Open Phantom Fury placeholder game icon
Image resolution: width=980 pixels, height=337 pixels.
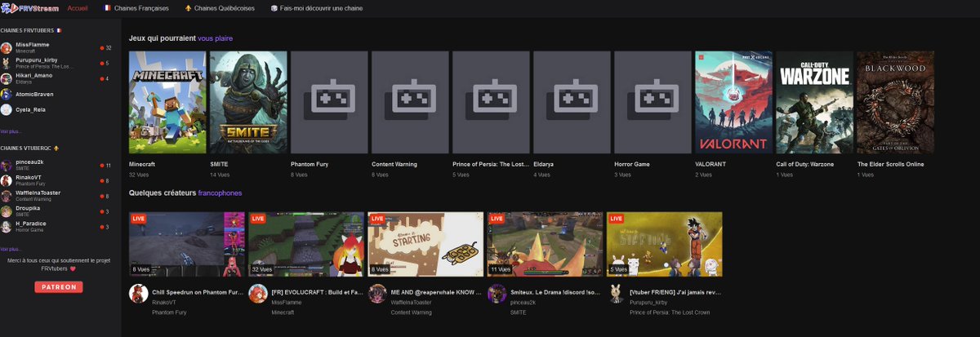[329, 102]
